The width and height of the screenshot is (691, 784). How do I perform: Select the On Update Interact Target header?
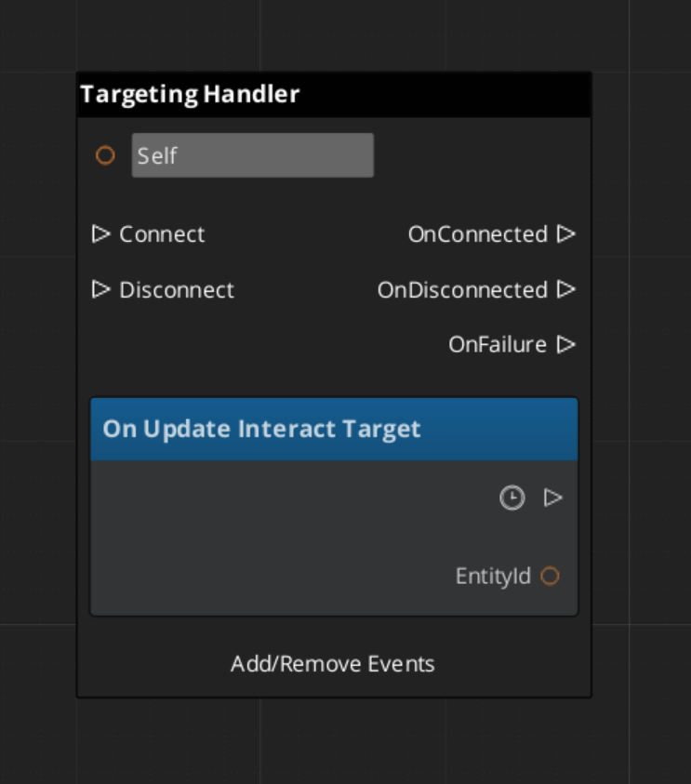[x=333, y=429]
